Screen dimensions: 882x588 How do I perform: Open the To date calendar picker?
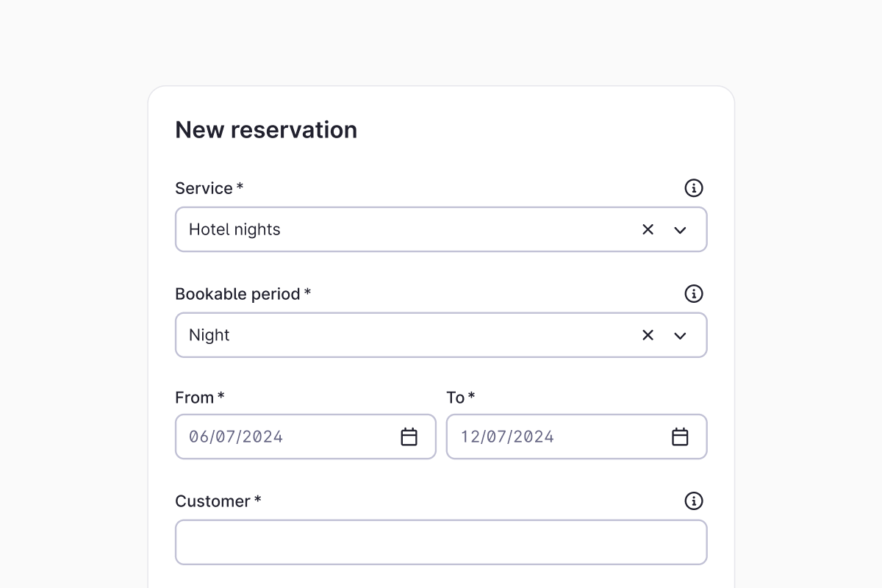(x=680, y=437)
